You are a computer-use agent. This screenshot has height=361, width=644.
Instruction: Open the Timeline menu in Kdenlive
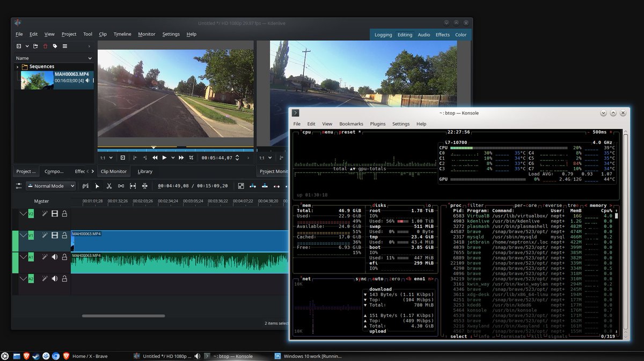pos(122,34)
